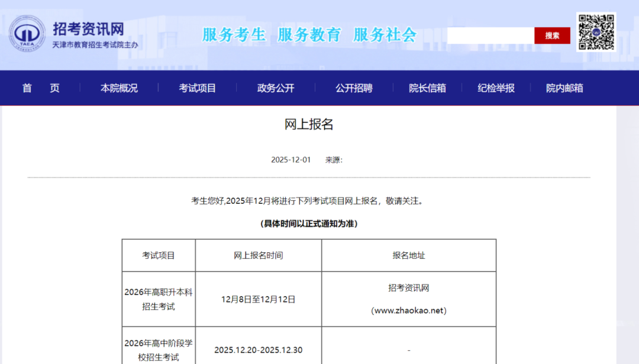Image resolution: width=639 pixels, height=364 pixels.
Task: Open the 公开招聘 recruitment menu
Action: tap(352, 87)
